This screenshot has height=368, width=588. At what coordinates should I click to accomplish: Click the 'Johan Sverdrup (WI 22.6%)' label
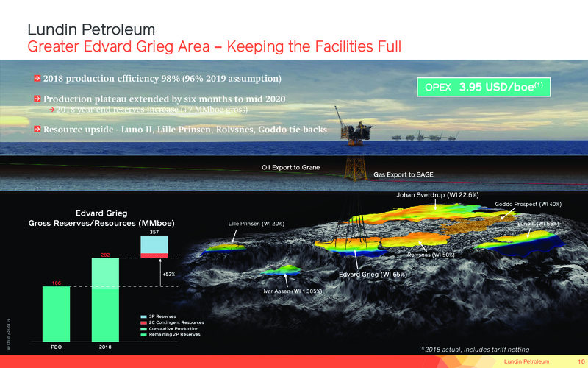[x=437, y=195]
